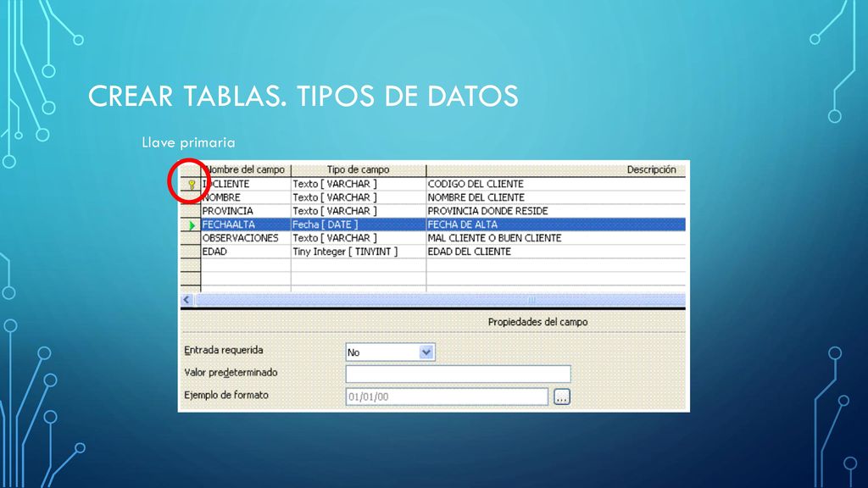Click the ellipsis button next to Ejemplo de formato
Viewport: 868px width, 488px height.
[x=561, y=396]
